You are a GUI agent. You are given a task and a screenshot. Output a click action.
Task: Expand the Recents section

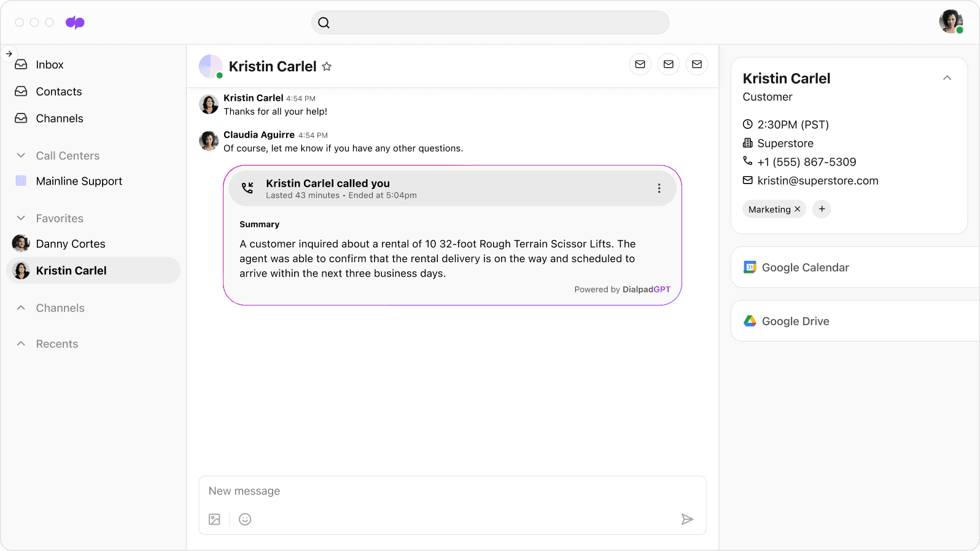21,344
